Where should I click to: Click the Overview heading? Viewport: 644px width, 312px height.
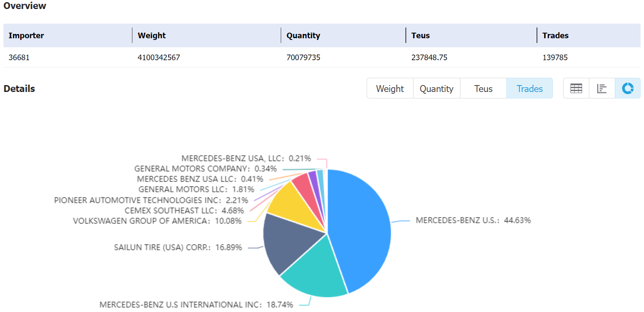pyautogui.click(x=25, y=6)
